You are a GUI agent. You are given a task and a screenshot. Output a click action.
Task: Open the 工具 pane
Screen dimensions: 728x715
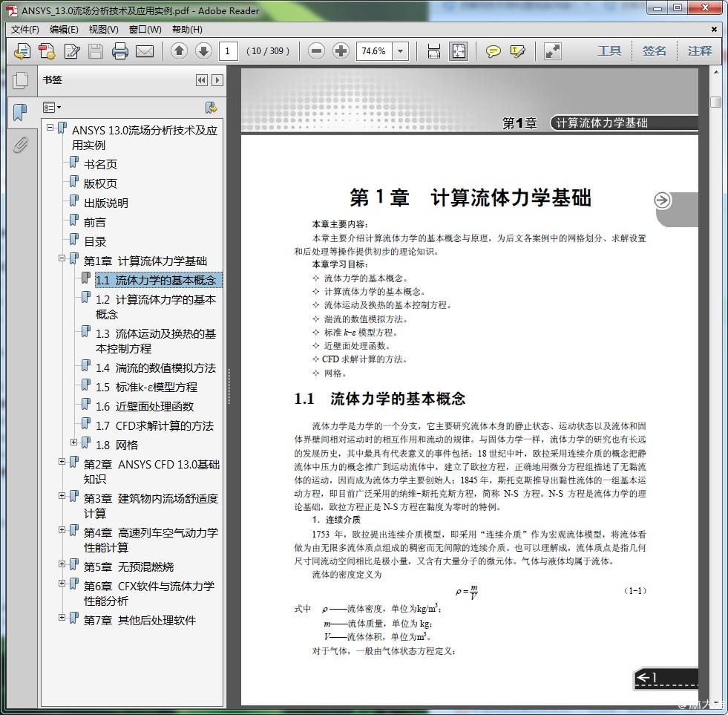pyautogui.click(x=609, y=51)
